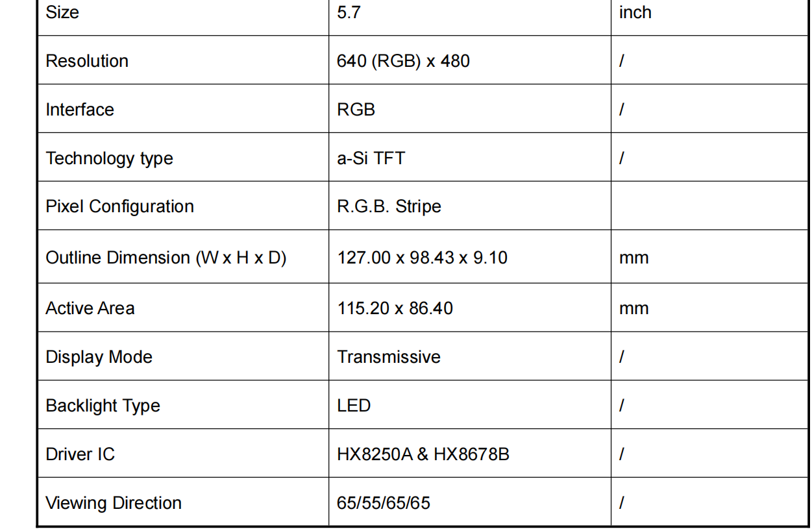Click the "Interface" row label

(80, 110)
